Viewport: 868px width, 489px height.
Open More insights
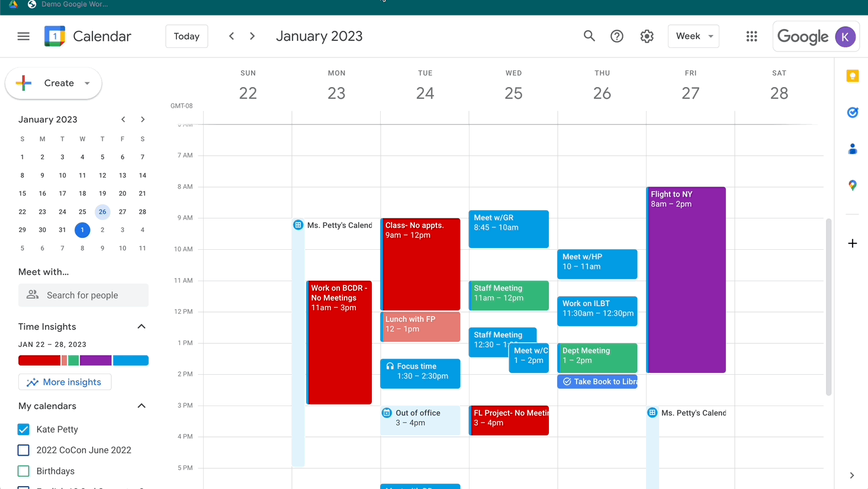(65, 382)
